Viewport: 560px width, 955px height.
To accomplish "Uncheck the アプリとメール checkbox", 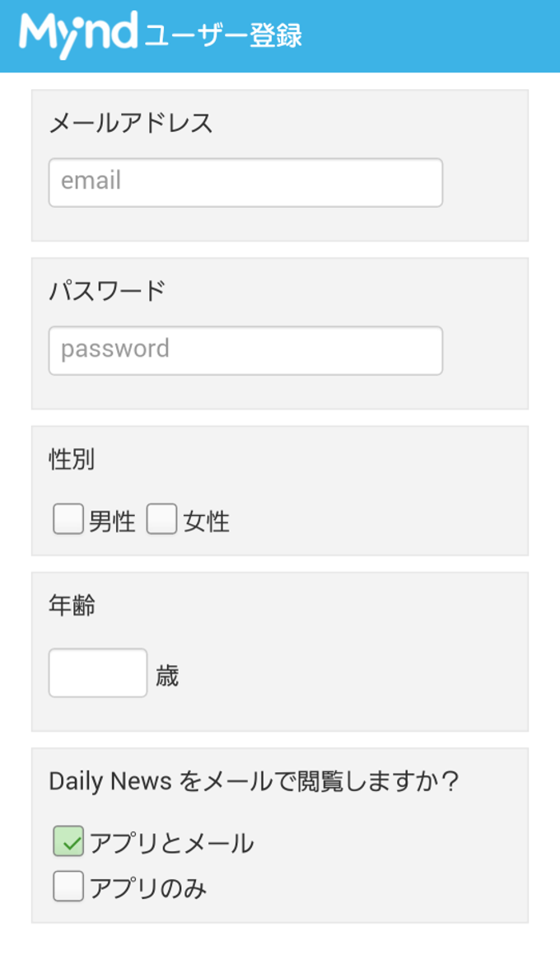I will tap(68, 841).
